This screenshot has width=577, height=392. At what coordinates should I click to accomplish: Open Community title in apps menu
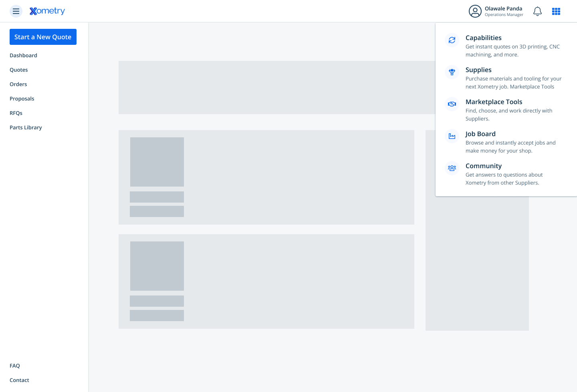(x=484, y=166)
